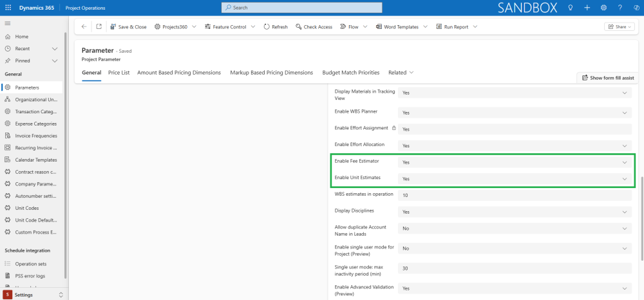Viewport: 644px width, 300px height.
Task: Click the WBS estimates in operation field
Action: point(513,195)
